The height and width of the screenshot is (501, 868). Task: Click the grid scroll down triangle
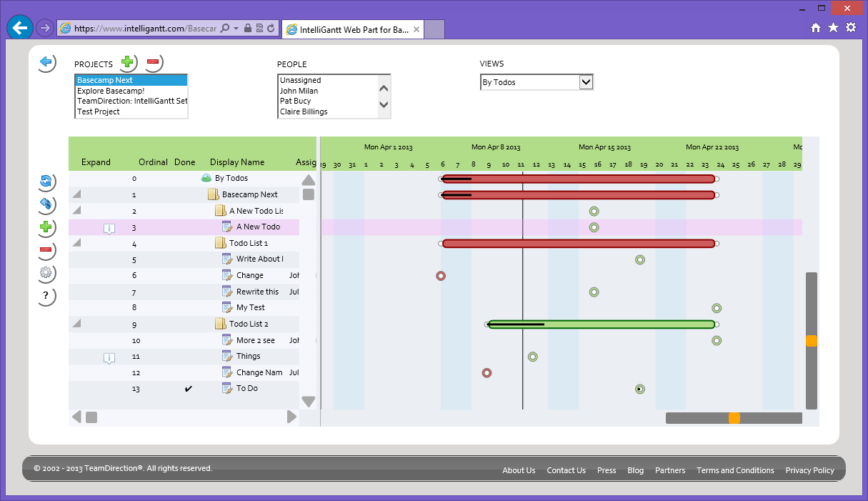pyautogui.click(x=309, y=402)
